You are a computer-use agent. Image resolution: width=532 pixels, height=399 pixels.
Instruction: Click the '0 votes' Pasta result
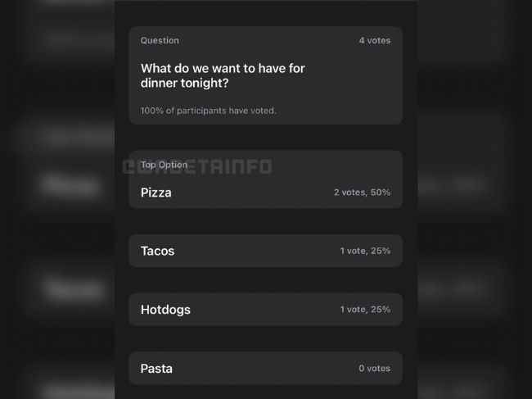coord(374,369)
